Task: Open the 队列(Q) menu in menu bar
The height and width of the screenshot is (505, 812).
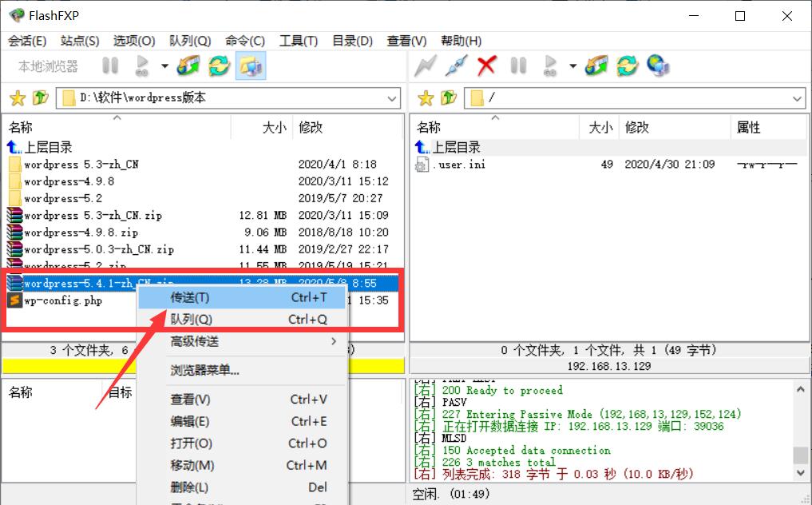Action: [190, 41]
